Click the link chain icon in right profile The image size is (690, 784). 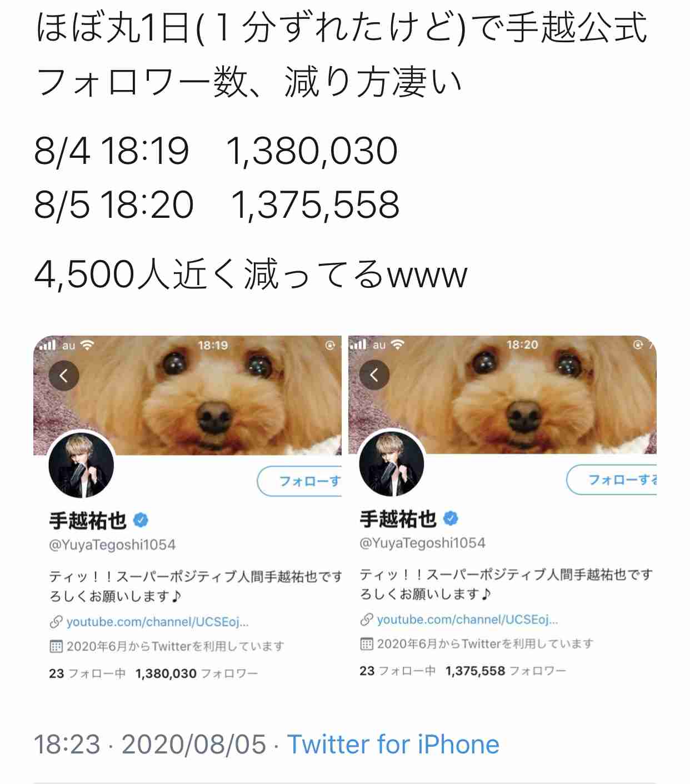click(x=366, y=620)
